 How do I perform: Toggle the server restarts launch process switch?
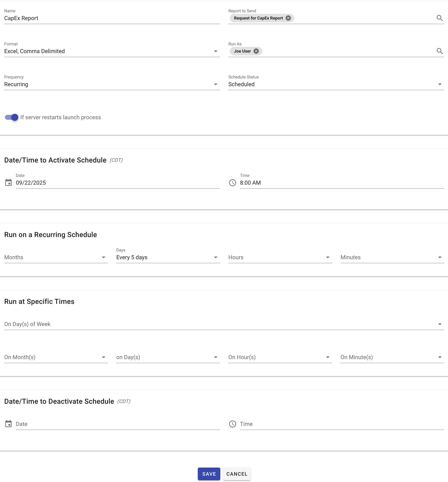pos(12,117)
